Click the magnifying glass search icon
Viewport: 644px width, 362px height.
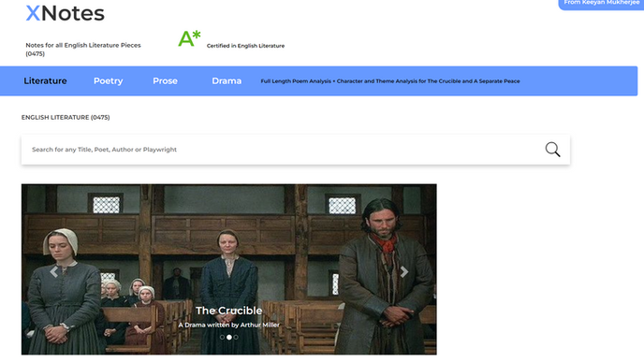pyautogui.click(x=552, y=150)
